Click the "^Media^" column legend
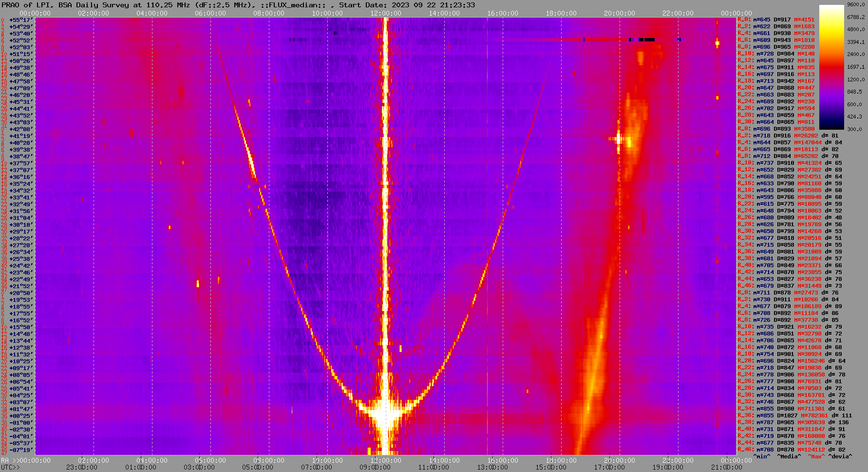Viewport: 868px width, 472px height. click(x=789, y=456)
